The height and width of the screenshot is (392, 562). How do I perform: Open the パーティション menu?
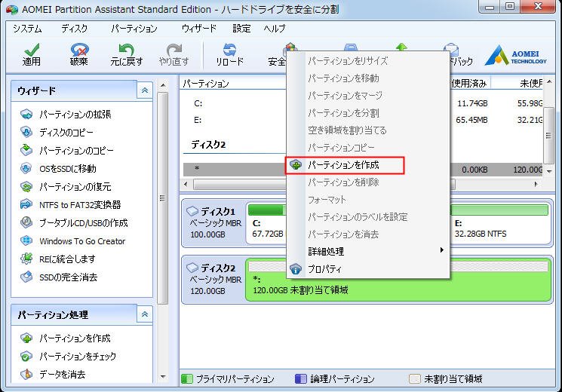134,29
